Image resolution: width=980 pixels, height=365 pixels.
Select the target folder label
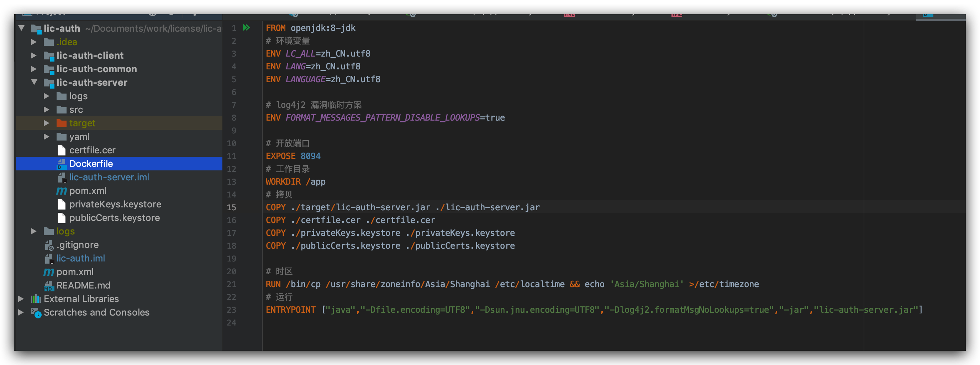point(82,123)
